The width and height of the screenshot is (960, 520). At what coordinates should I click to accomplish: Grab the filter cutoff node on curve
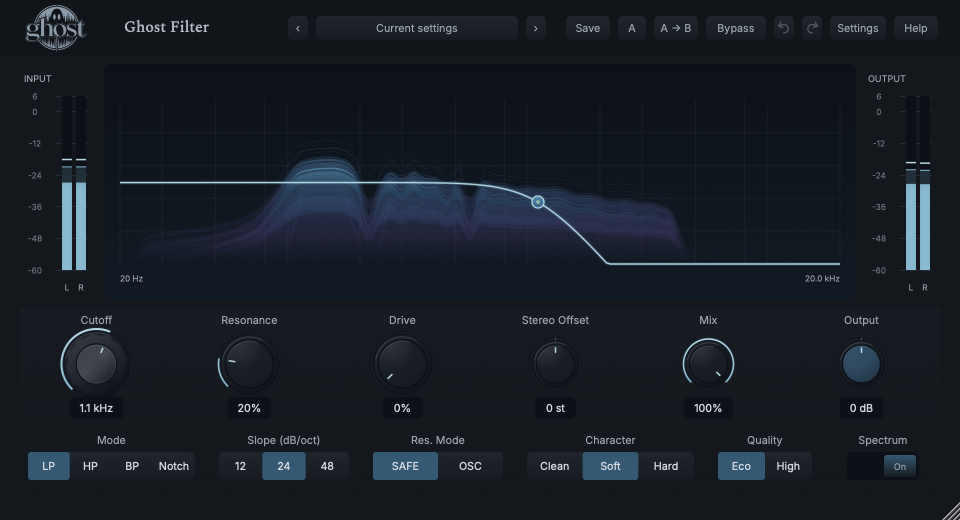(538, 202)
